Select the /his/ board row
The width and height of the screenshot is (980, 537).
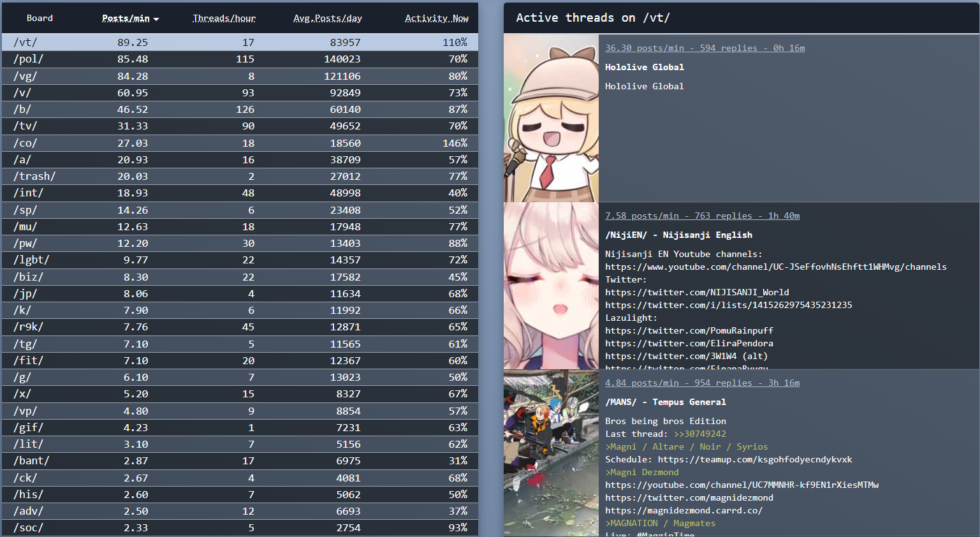[x=240, y=494]
